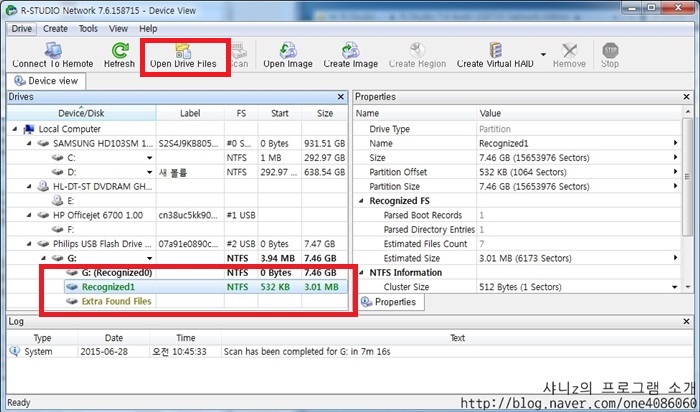Screen dimensions: 700x412
Task: Collapse the HP Officejet 6700 node
Action: point(29,215)
